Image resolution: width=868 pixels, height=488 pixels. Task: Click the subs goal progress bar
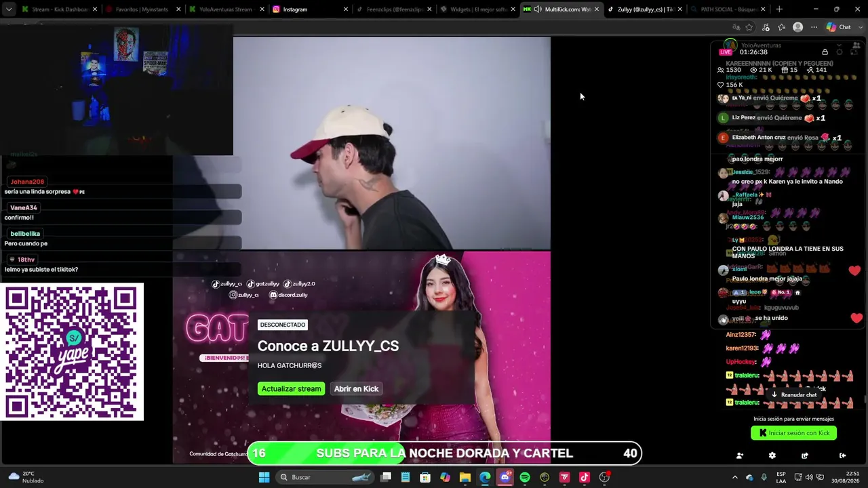coord(444,453)
